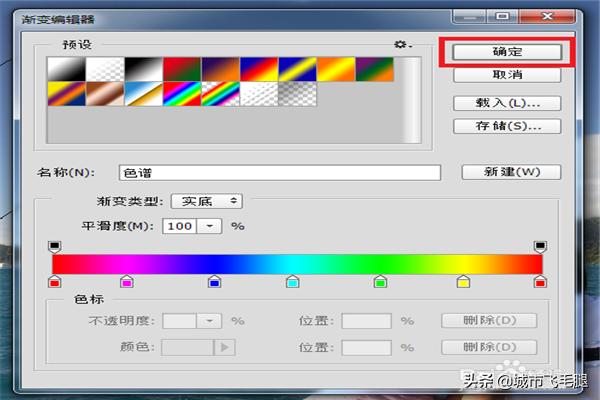
Task: Open the 渐变类型 dropdown set to 实底
Action: 207,201
